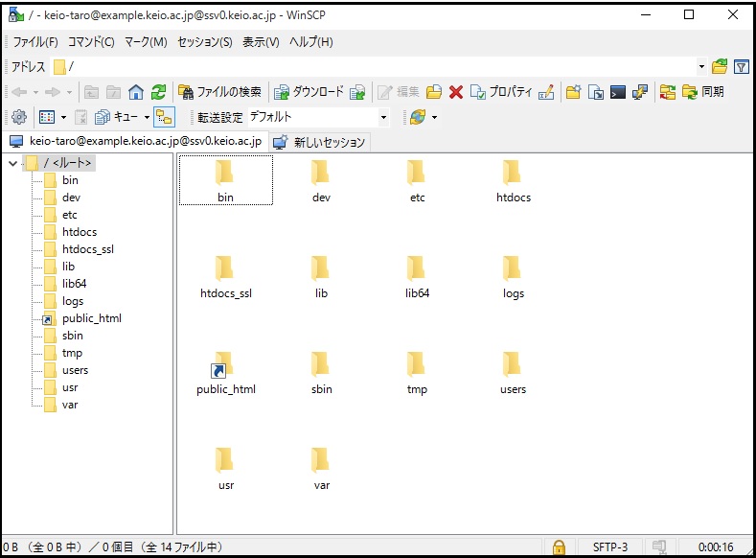
Task: Switch to the 新しいセッション tab
Action: (x=319, y=142)
